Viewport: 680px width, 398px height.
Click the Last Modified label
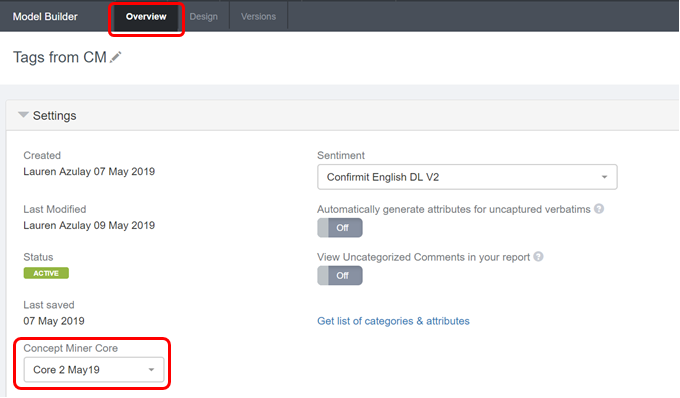55,209
